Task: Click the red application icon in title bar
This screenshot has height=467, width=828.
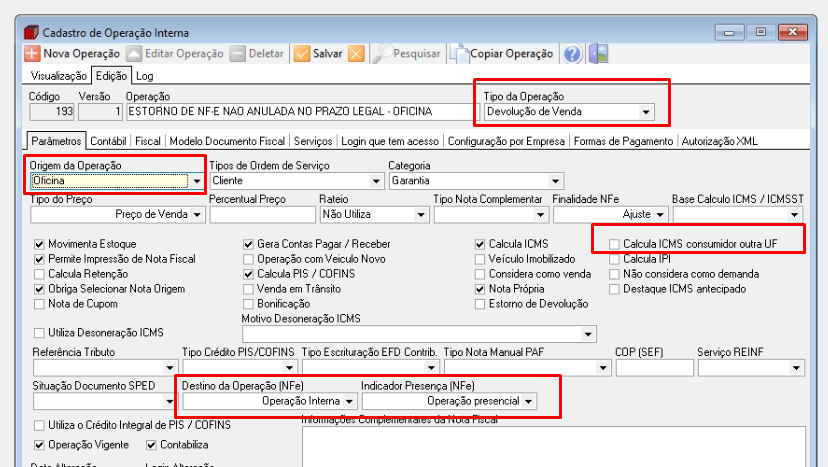Action: click(x=31, y=32)
